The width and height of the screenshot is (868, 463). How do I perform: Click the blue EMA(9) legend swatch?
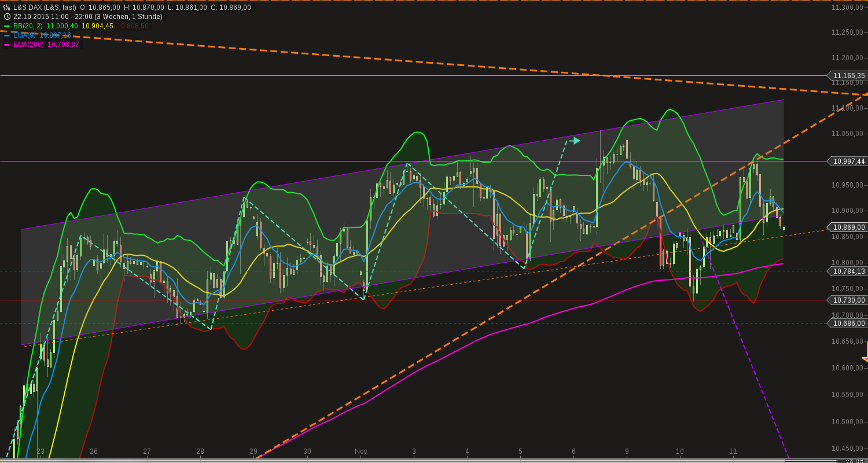click(x=7, y=35)
